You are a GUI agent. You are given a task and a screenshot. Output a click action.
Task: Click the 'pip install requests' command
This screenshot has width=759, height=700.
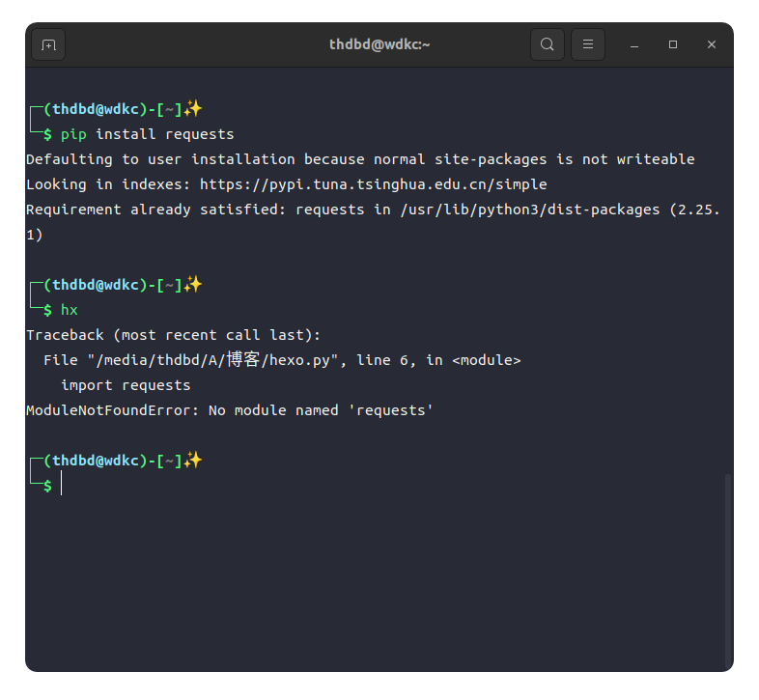[147, 134]
